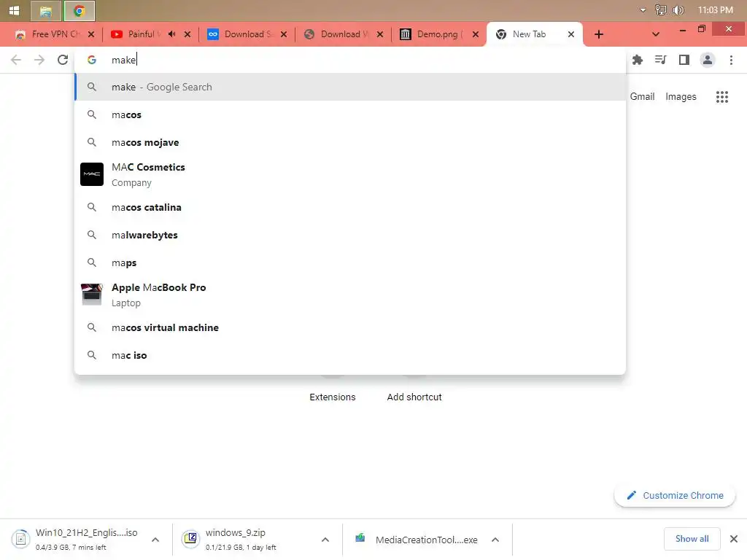The width and height of the screenshot is (747, 560).
Task: Toggle the side panel icon
Action: click(x=684, y=60)
